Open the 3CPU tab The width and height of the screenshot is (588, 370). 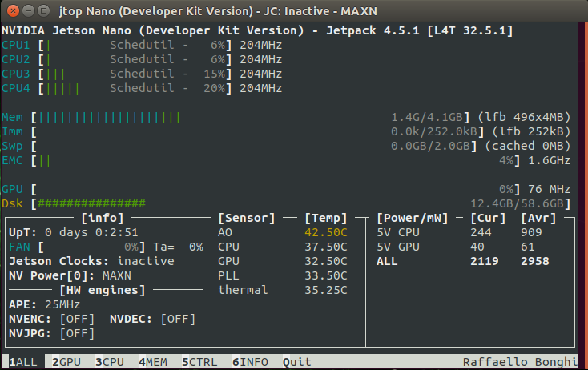point(110,362)
